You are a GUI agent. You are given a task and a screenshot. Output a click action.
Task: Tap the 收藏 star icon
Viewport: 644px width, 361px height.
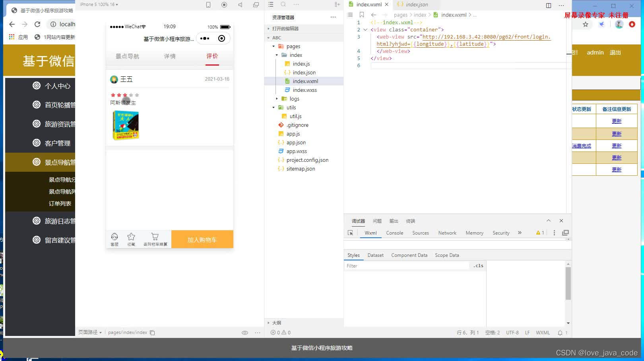click(x=131, y=239)
